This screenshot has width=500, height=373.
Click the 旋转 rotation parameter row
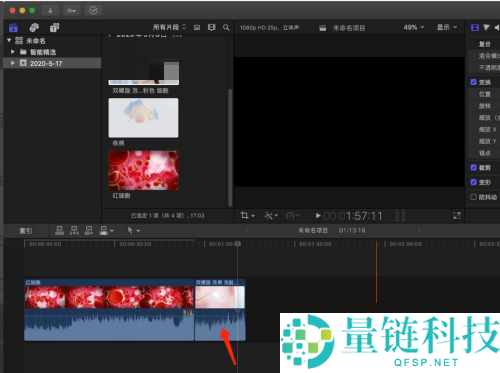click(484, 106)
